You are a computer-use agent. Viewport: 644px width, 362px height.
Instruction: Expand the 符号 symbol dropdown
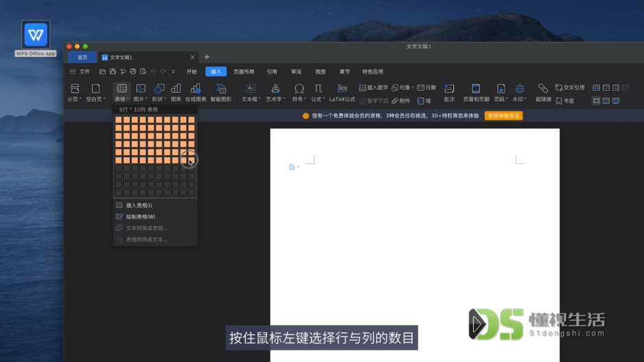[299, 92]
